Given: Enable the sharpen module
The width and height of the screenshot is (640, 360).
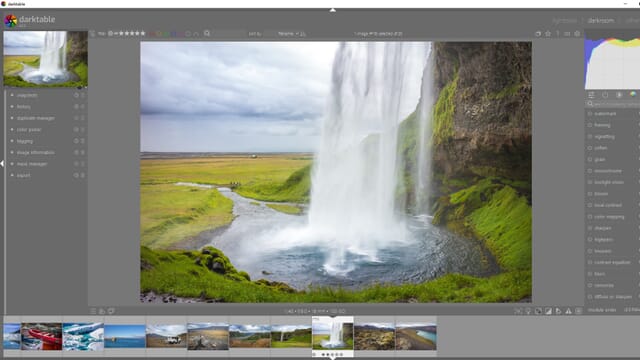Looking at the screenshot, I should (590, 228).
